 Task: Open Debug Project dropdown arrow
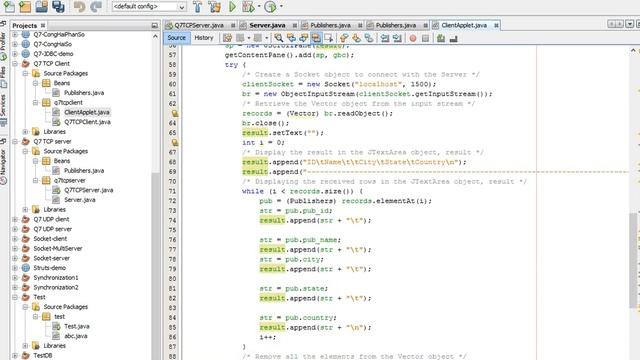259,7
